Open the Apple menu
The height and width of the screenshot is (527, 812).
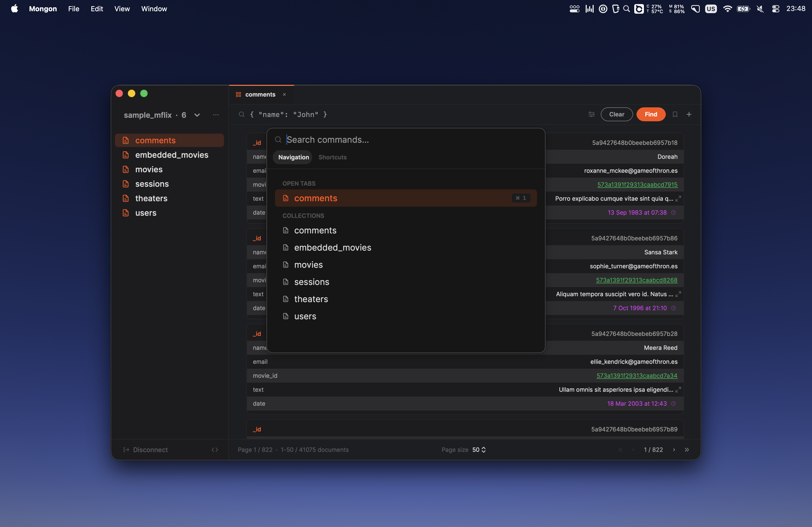tap(14, 9)
